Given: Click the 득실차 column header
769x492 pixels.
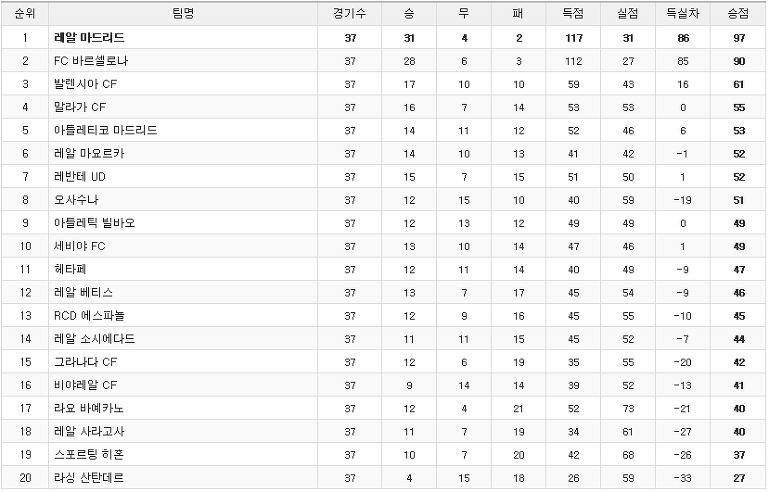Looking at the screenshot, I should (x=683, y=14).
